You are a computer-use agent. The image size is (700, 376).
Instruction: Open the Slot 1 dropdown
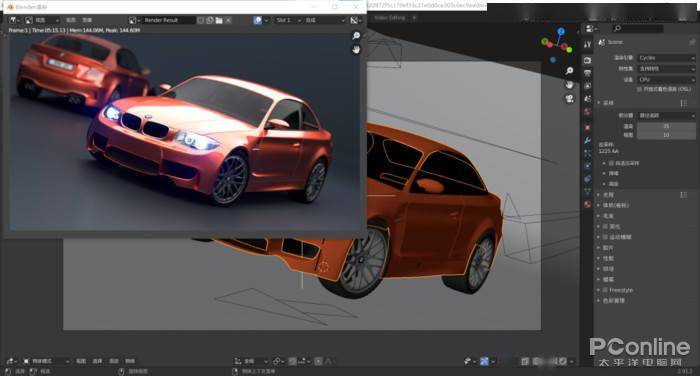coord(288,20)
